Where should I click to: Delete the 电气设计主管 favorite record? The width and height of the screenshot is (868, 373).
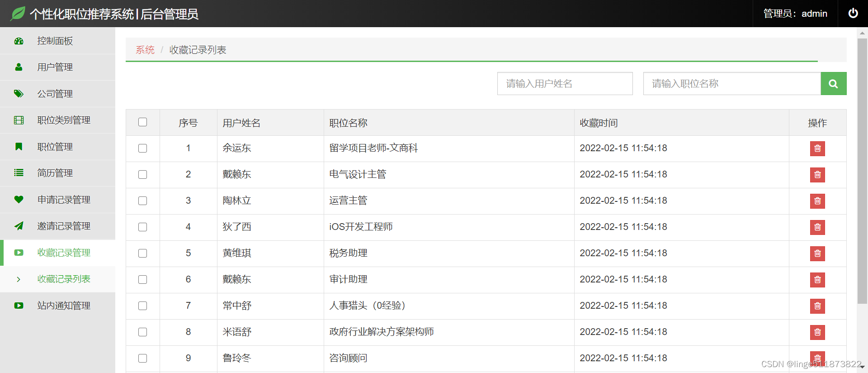point(817,175)
